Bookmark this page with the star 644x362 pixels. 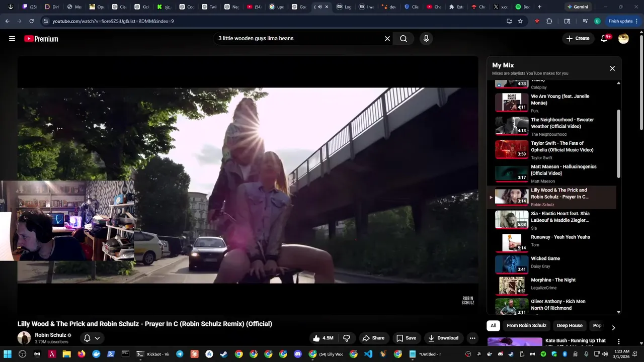(x=520, y=21)
